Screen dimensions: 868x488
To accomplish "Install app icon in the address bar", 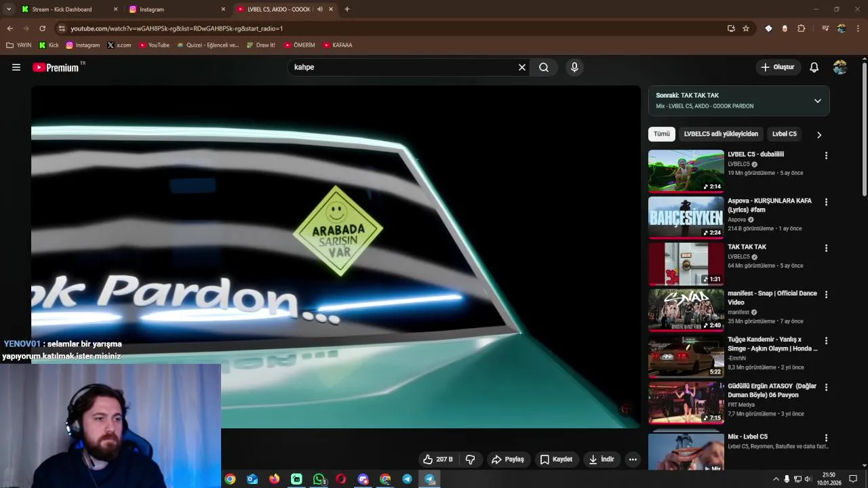I will [731, 28].
